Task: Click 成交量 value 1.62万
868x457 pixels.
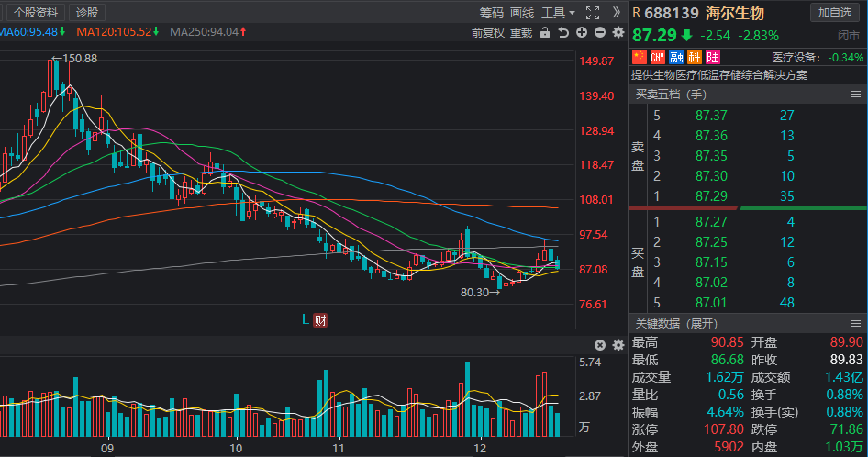Action: click(725, 377)
